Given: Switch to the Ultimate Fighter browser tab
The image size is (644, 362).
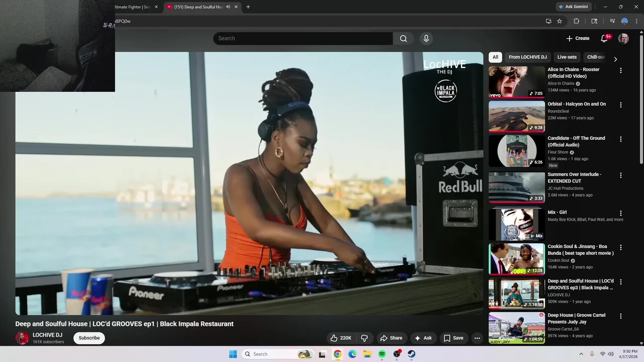Looking at the screenshot, I should tap(132, 7).
